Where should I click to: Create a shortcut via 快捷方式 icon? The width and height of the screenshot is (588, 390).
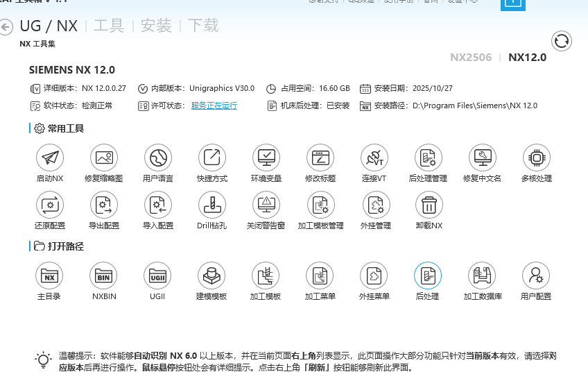tap(212, 158)
